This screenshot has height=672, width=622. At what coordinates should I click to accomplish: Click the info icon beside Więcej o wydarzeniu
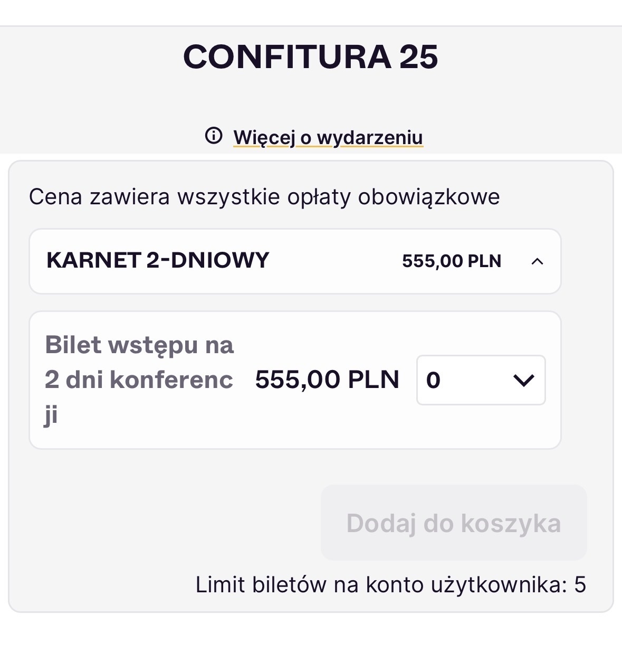click(x=214, y=136)
